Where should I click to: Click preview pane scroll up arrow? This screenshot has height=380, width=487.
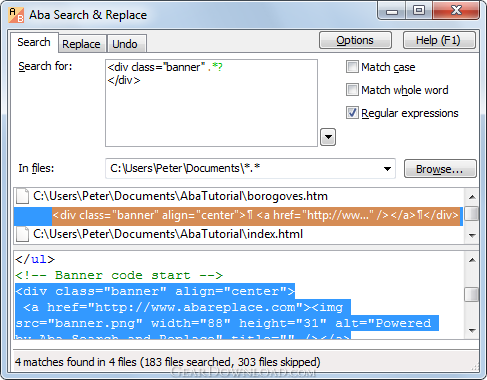(472, 260)
